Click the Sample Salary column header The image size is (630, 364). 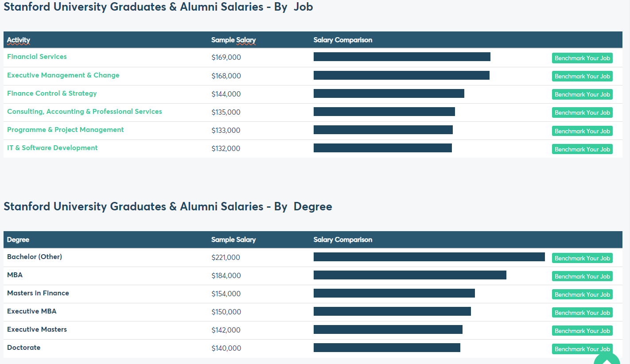pyautogui.click(x=233, y=40)
